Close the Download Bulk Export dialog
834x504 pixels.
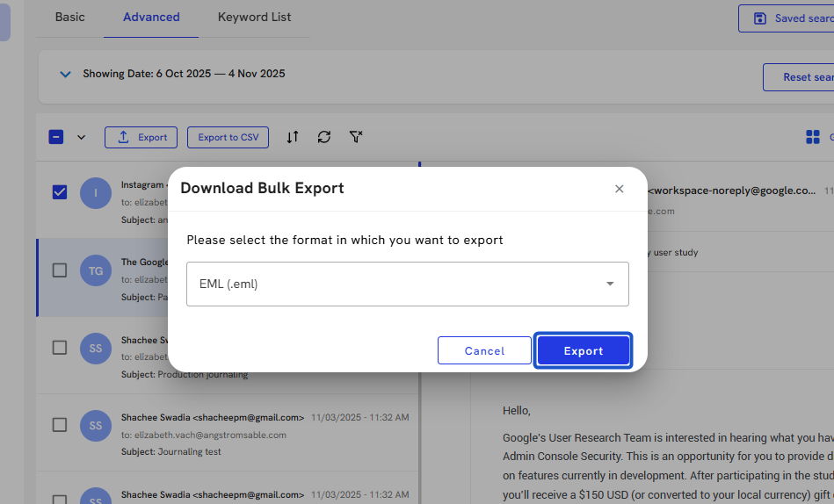pyautogui.click(x=620, y=189)
